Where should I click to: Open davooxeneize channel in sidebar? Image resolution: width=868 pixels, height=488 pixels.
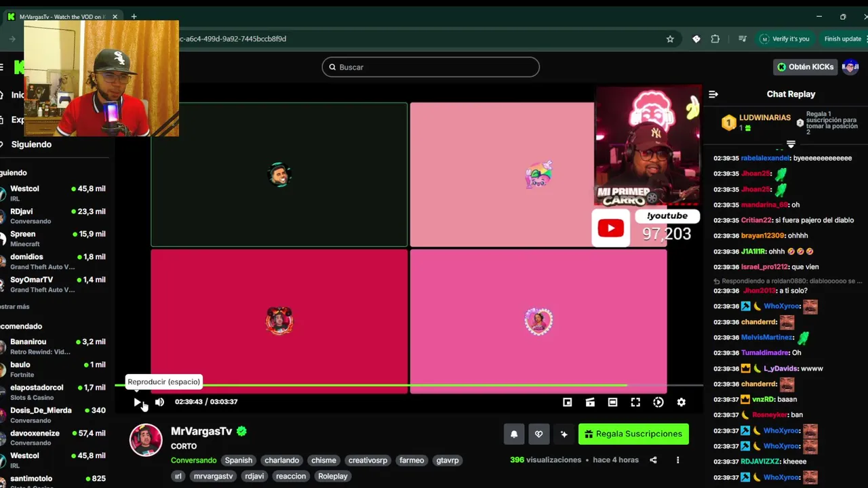54,437
